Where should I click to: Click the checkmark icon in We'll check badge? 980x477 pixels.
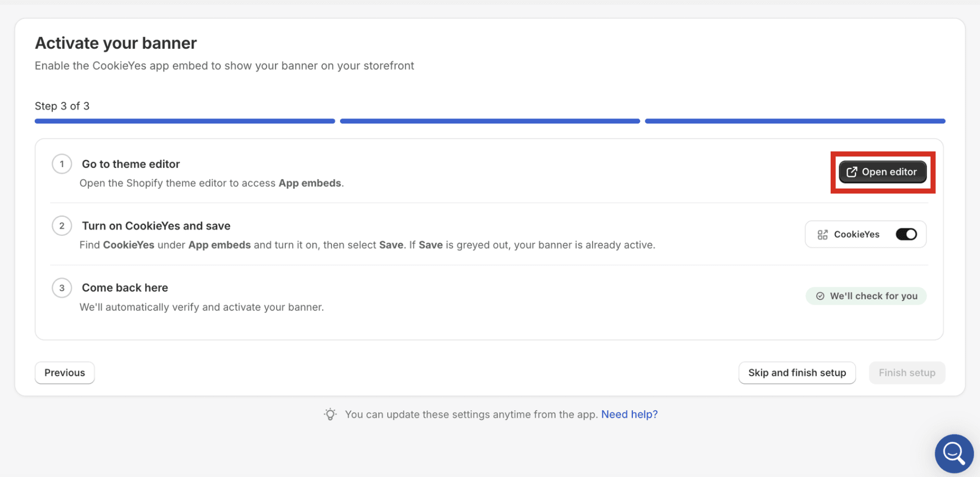(820, 296)
